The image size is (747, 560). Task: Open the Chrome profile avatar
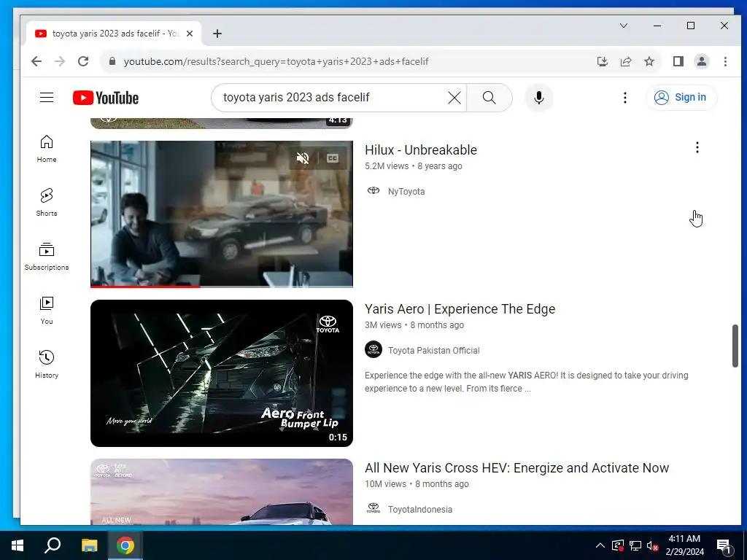click(x=702, y=61)
